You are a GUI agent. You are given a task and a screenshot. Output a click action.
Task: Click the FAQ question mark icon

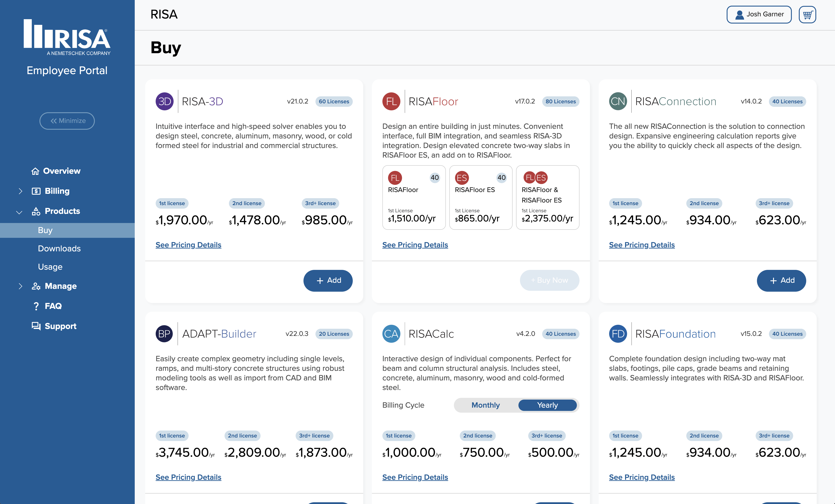pos(36,306)
